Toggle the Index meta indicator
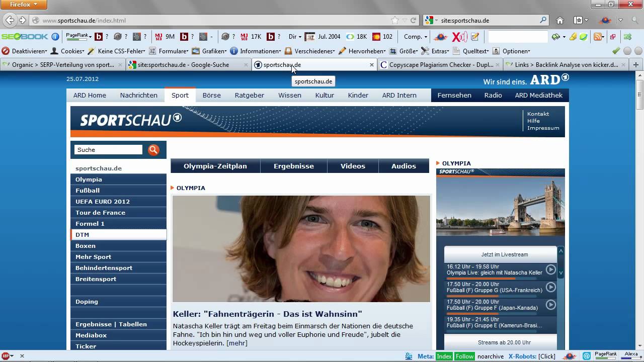 pos(444,356)
